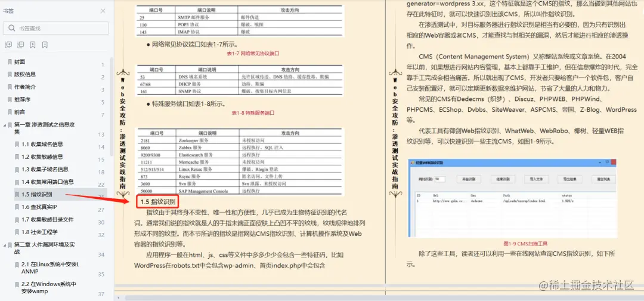The width and height of the screenshot is (644, 301).
Task: Collapse the 第一章 chapter tree arrow
Action: [4, 125]
